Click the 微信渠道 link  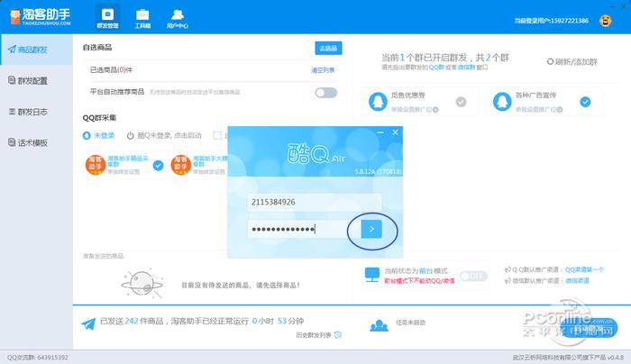pos(577,281)
